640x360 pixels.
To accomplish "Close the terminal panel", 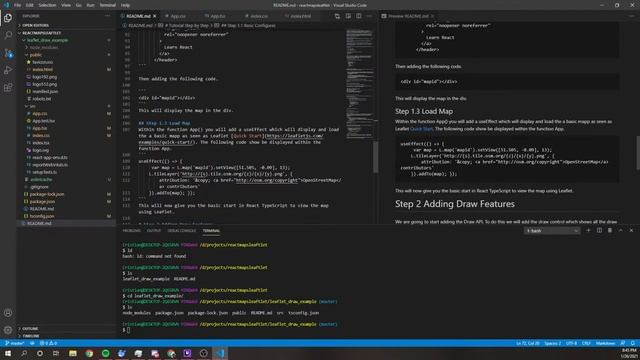I will pyautogui.click(x=631, y=231).
